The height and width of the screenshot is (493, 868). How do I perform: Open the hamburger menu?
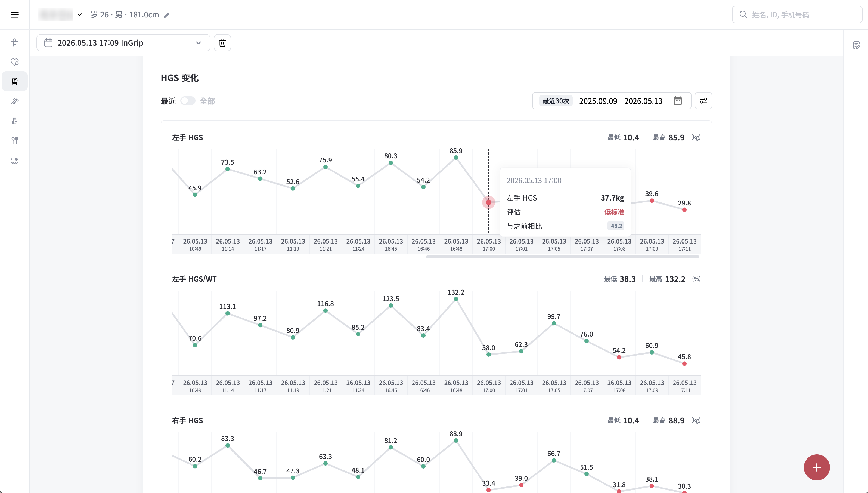point(15,15)
